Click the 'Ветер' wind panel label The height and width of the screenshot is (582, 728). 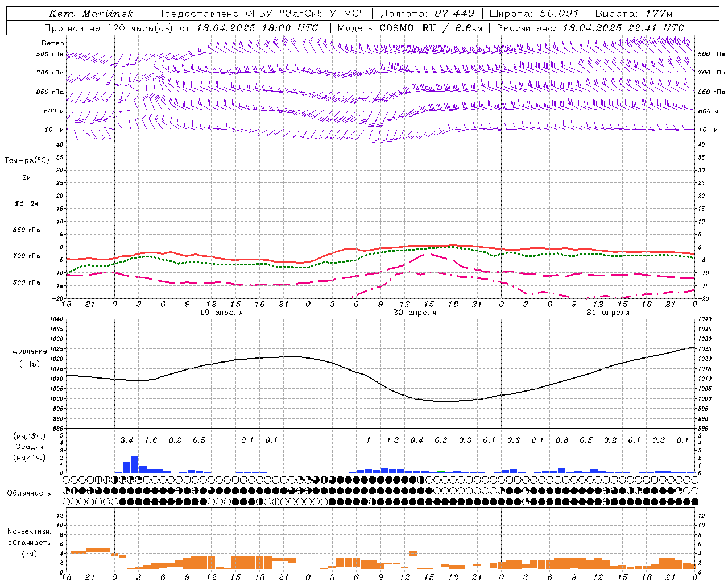pyautogui.click(x=53, y=43)
